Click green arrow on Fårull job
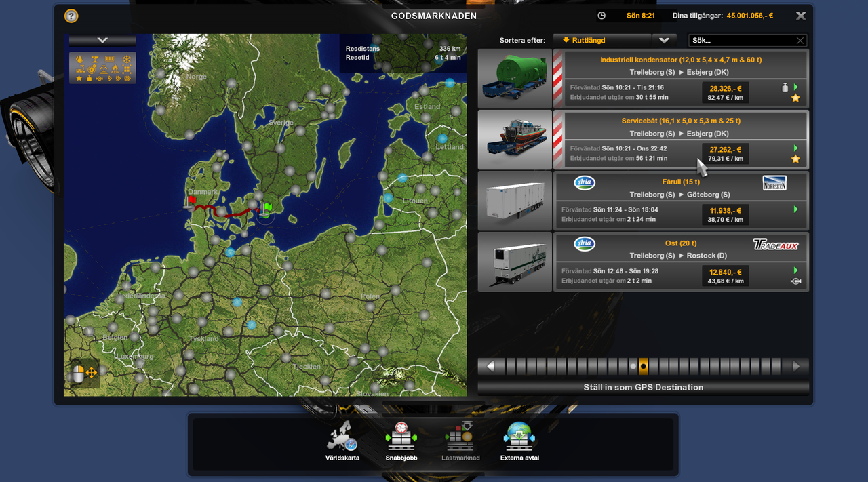868x482 pixels. (796, 209)
